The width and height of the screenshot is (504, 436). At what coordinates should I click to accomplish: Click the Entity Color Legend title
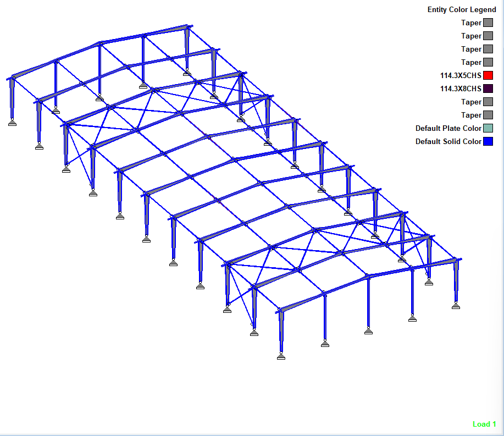tap(462, 9)
